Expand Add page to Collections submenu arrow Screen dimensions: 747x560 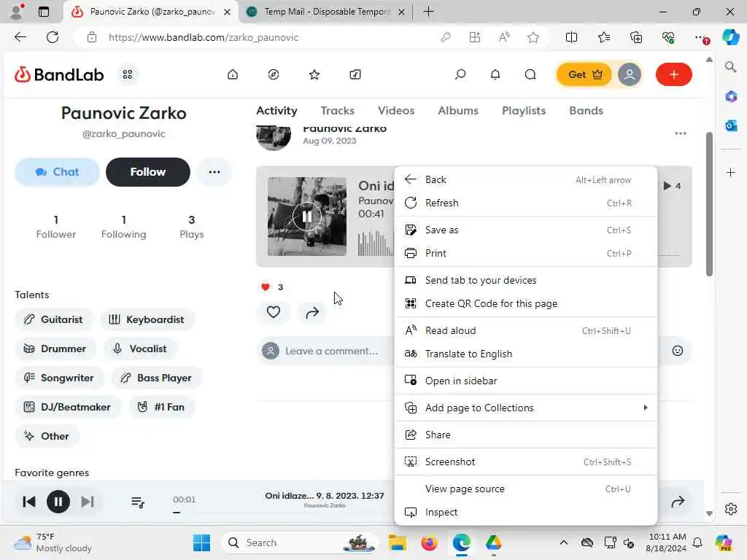click(x=646, y=408)
